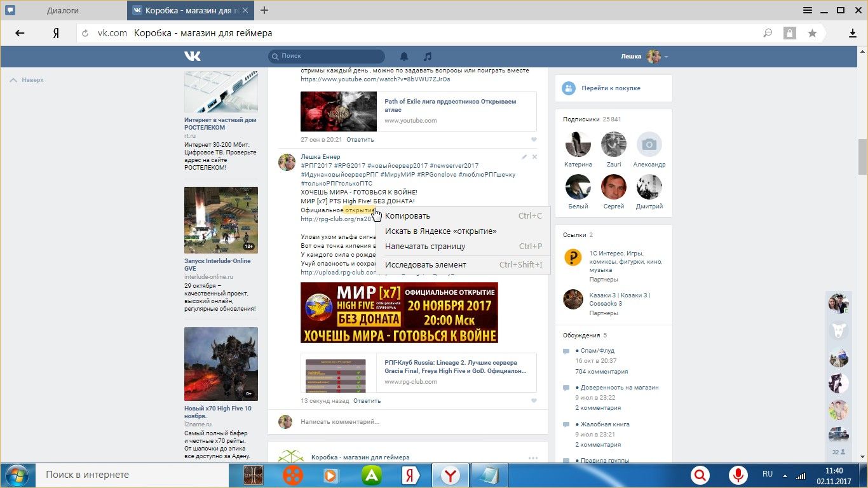Open the music player note icon
868x488 pixels.
coord(428,57)
